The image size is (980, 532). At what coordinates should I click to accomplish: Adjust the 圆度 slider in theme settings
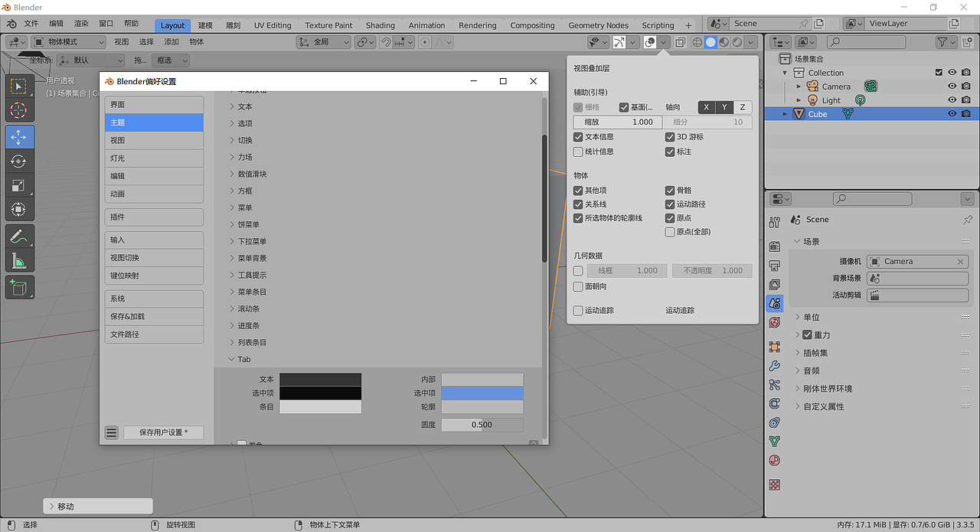(x=482, y=424)
